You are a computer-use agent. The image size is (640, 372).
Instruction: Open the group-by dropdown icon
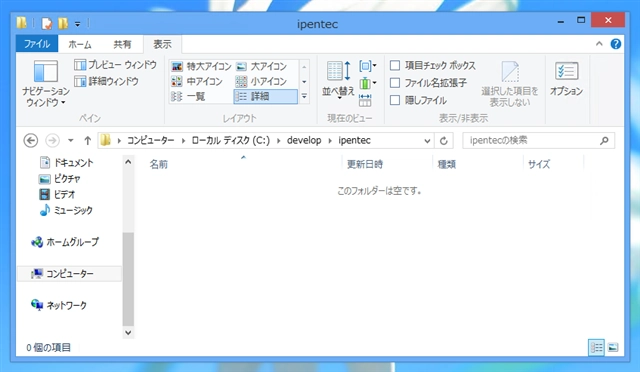pos(368,66)
